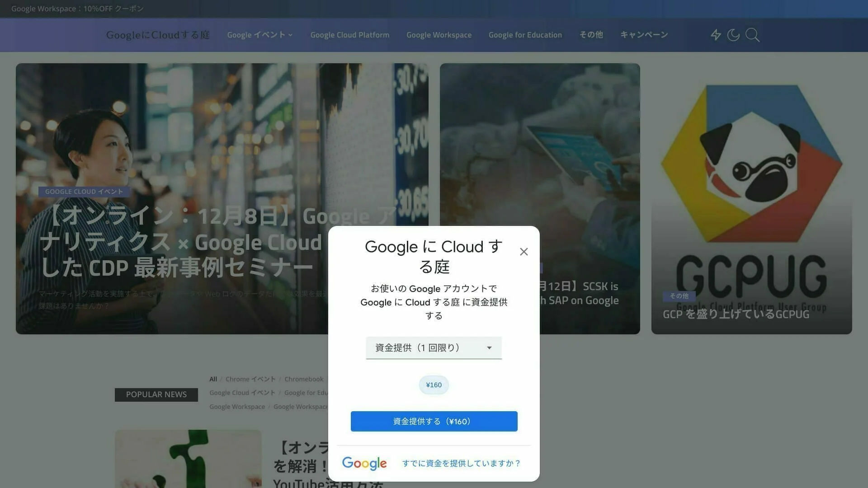Select the All filter in Popular News
Viewport: 868px width, 488px height.
[x=213, y=379]
